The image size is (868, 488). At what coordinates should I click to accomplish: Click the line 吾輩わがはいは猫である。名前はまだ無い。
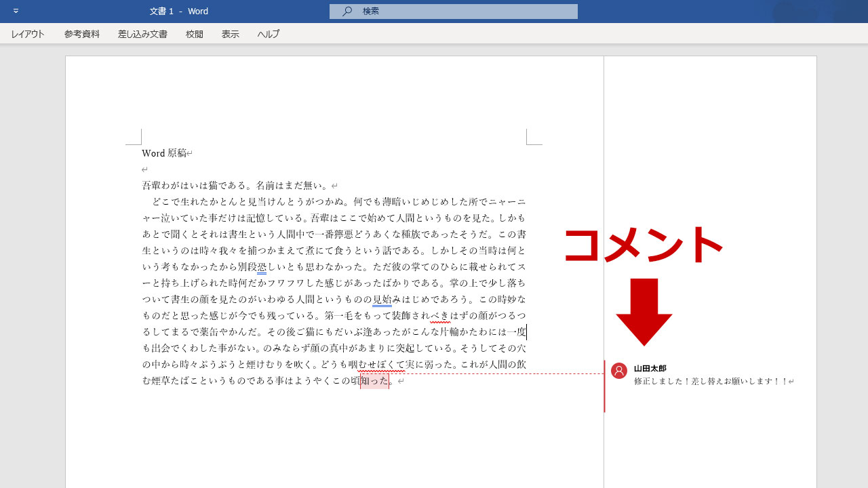[x=236, y=185]
